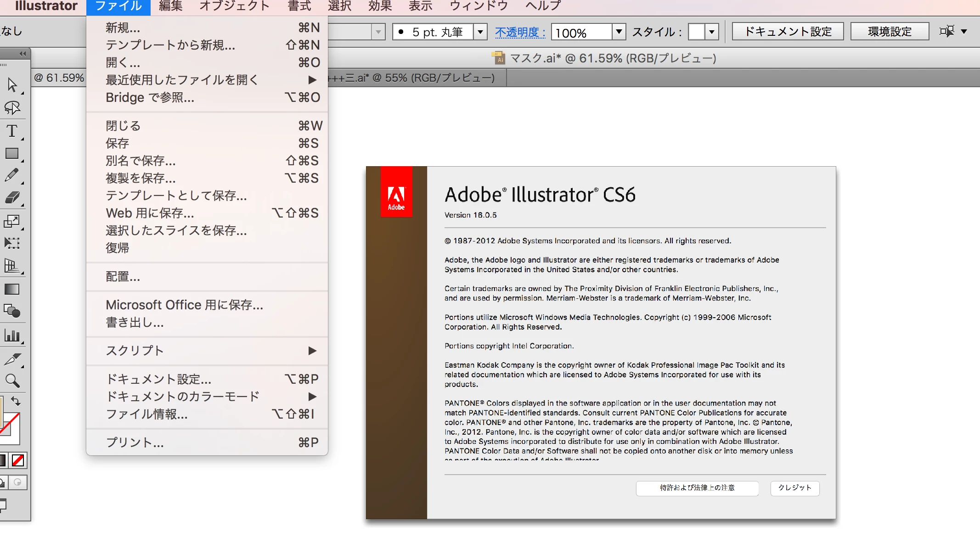Click the クレジット button
Image resolution: width=980 pixels, height=560 pixels.
(795, 488)
